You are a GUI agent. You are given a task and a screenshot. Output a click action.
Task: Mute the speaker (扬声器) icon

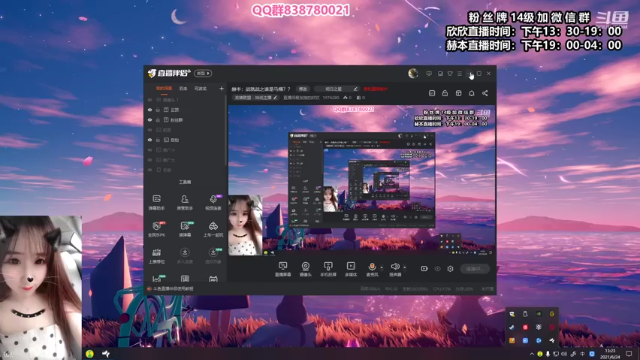pos(395,267)
